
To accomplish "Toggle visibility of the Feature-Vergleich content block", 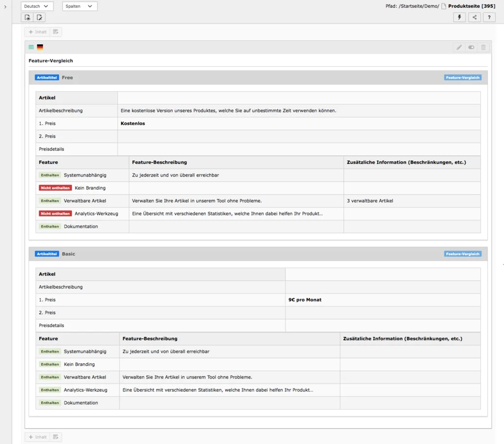I will 471,47.
